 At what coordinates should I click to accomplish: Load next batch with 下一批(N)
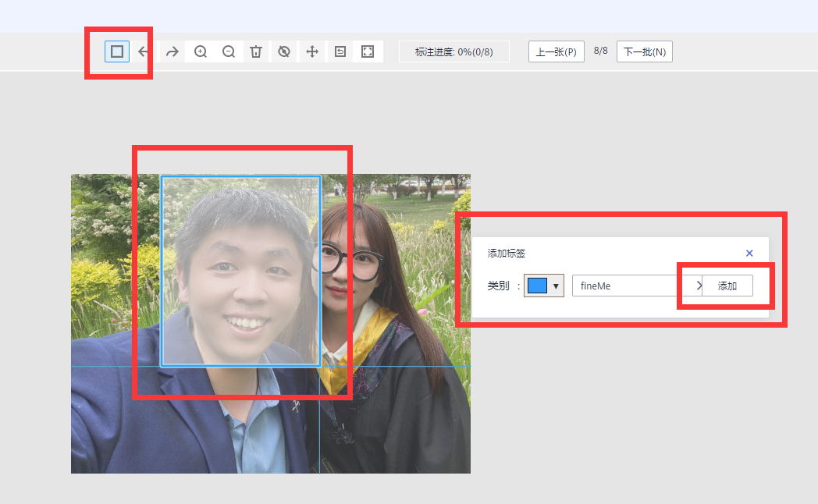point(644,52)
